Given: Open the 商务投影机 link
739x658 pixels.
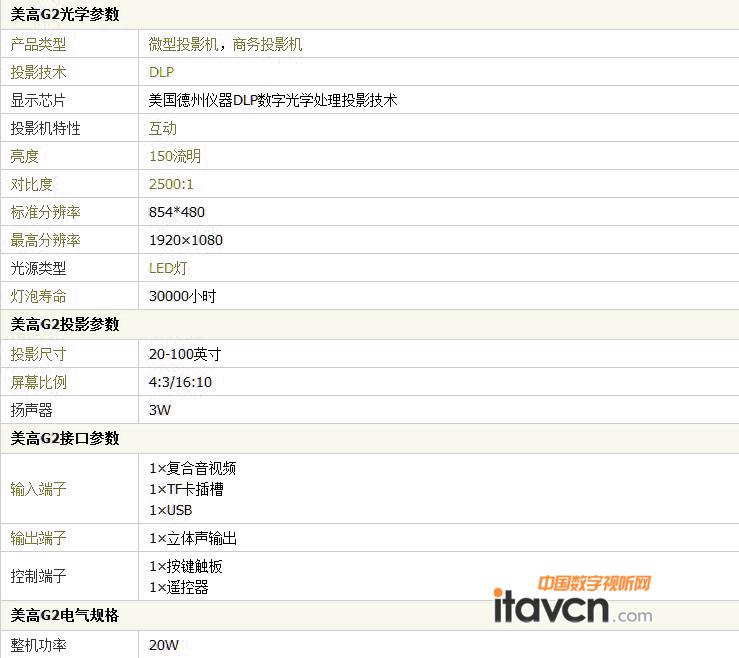Looking at the screenshot, I should (267, 44).
